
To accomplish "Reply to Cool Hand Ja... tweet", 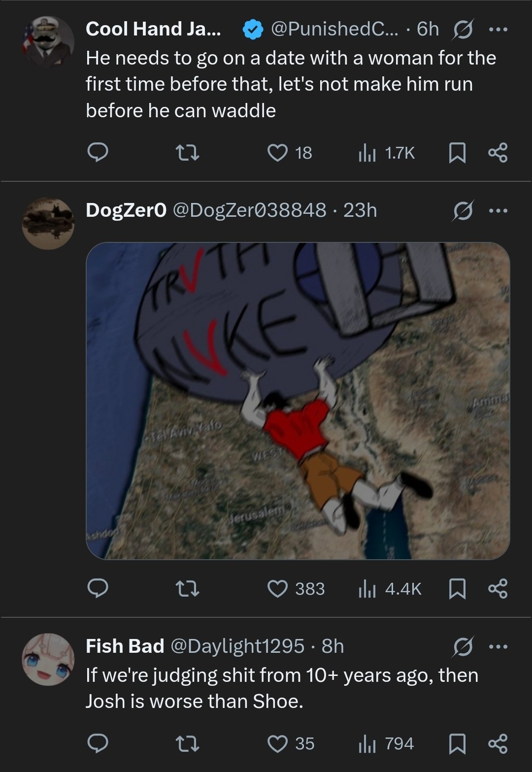I will (x=98, y=153).
